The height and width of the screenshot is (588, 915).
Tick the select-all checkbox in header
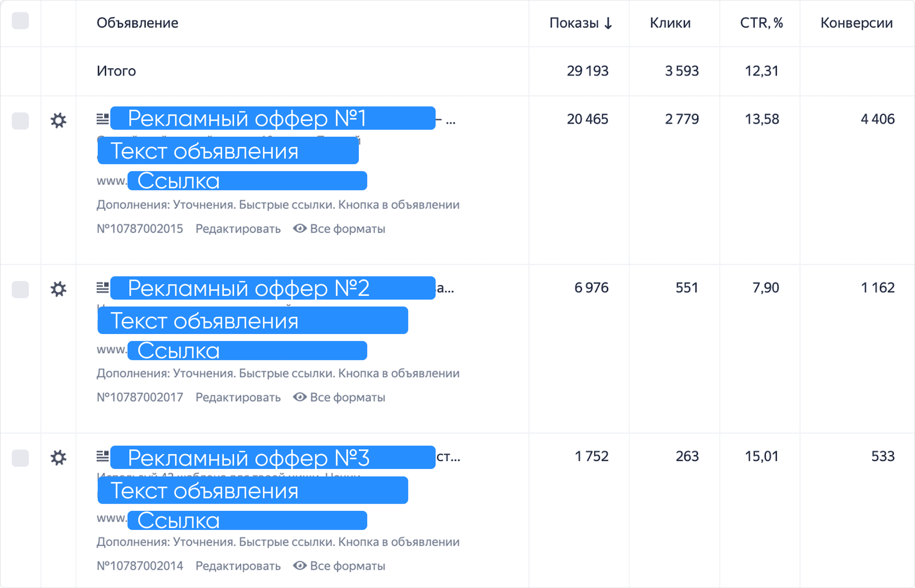point(20,21)
